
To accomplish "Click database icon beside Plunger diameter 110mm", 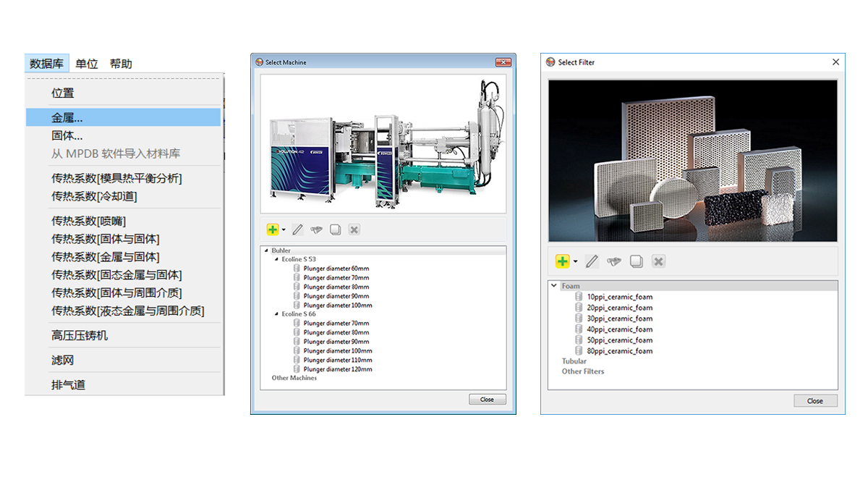I will [x=297, y=360].
